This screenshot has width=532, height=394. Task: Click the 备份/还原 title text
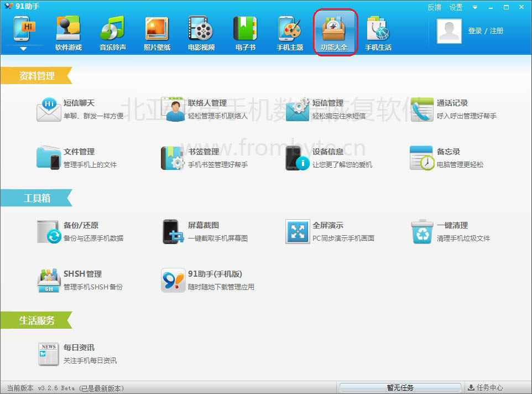81,225
